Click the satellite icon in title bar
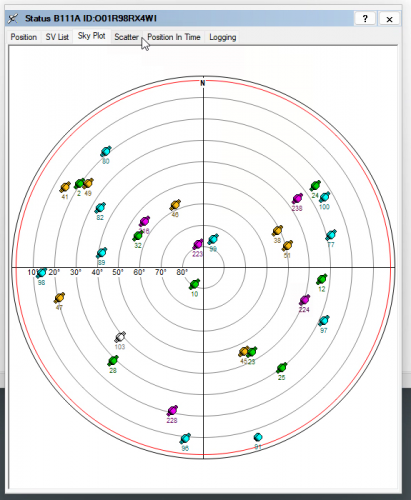The image size is (411, 500). click(x=13, y=19)
